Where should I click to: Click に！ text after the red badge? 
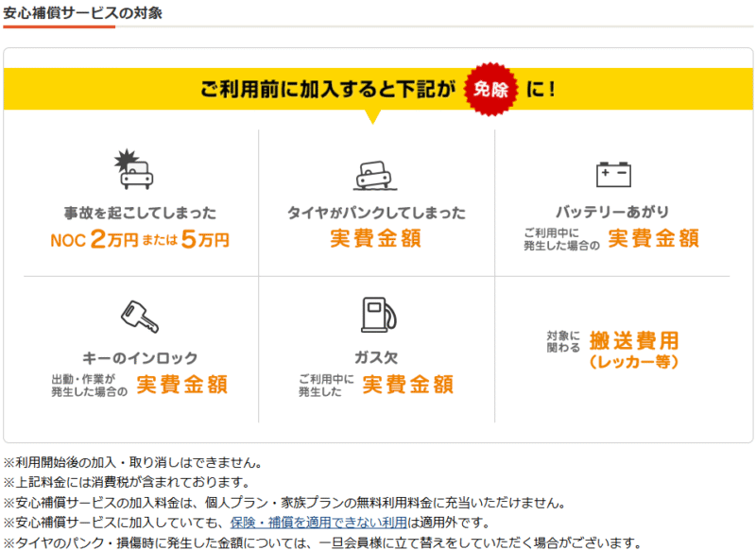541,89
